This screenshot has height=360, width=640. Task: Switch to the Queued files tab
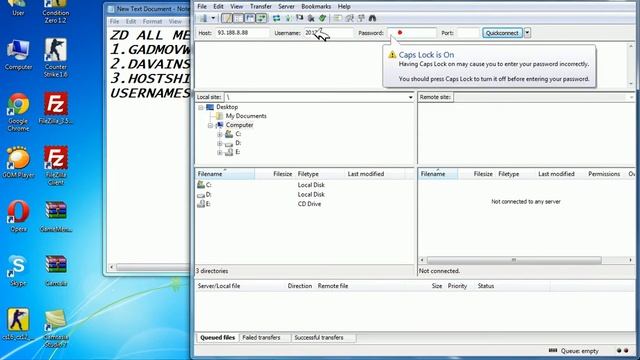[218, 338]
